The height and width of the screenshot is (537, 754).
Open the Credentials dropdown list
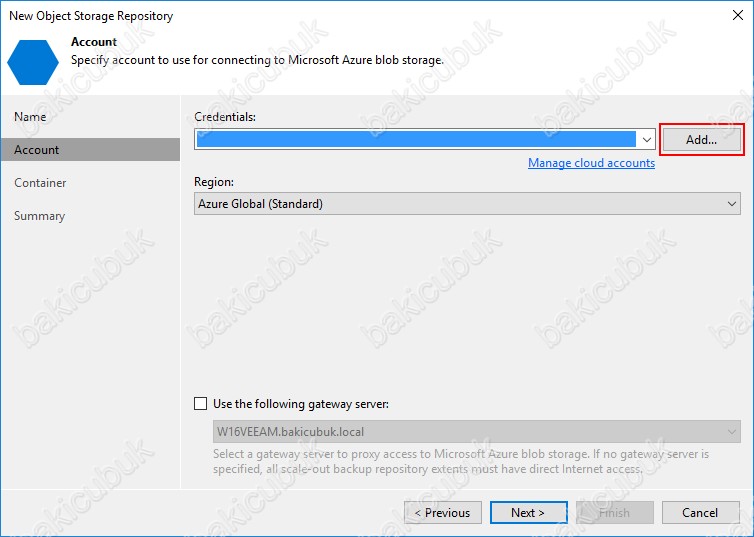[x=646, y=140]
